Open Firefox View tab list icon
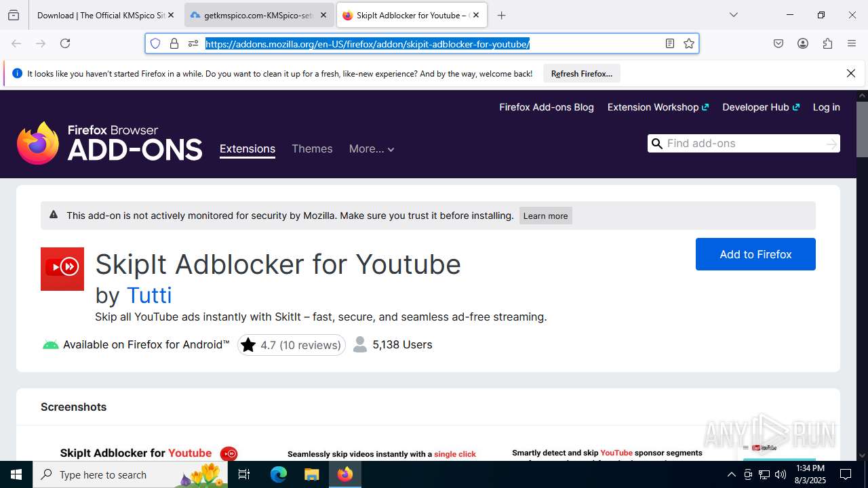Screen dimensions: 868x488 (x=14, y=15)
